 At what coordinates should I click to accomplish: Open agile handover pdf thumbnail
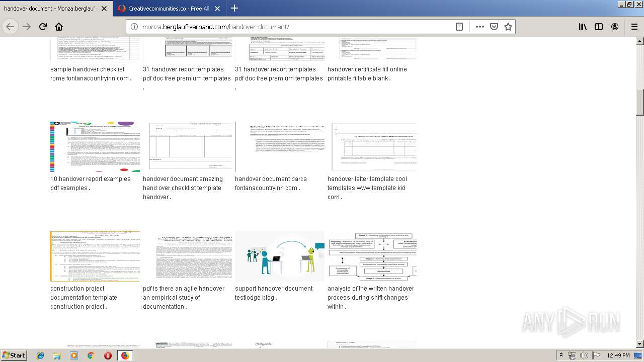(189, 256)
